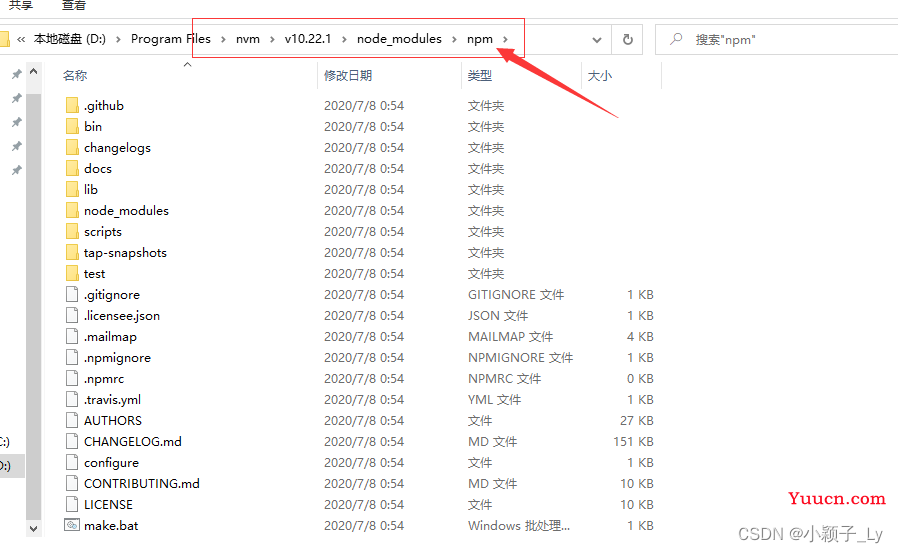Screen dimensions: 898x553
Task: Expand the chevron after node_modules in path
Action: (x=454, y=39)
